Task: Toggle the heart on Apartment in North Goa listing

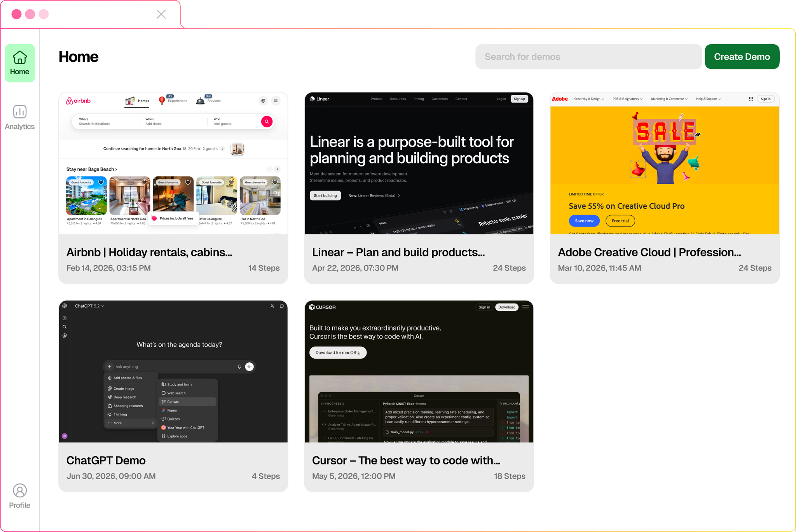Action: pyautogui.click(x=145, y=182)
